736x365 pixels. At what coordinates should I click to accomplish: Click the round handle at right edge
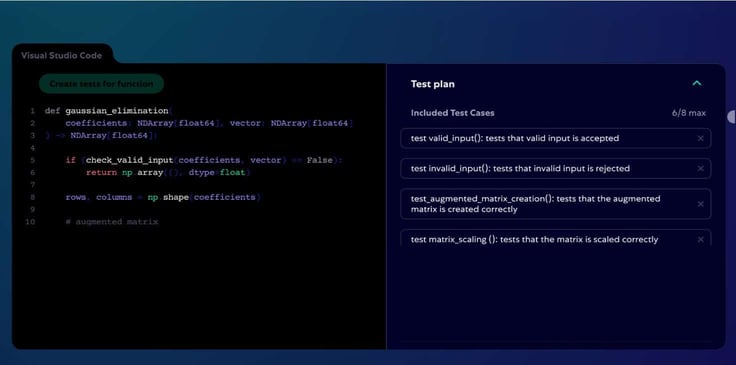click(732, 117)
